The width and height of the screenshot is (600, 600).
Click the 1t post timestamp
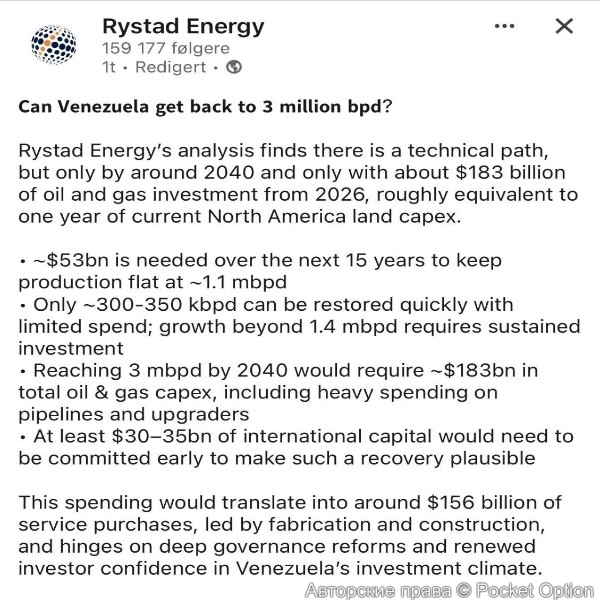(x=109, y=68)
